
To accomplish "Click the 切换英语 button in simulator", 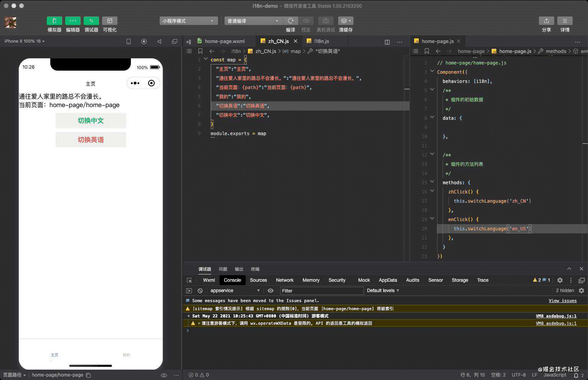I will click(91, 140).
